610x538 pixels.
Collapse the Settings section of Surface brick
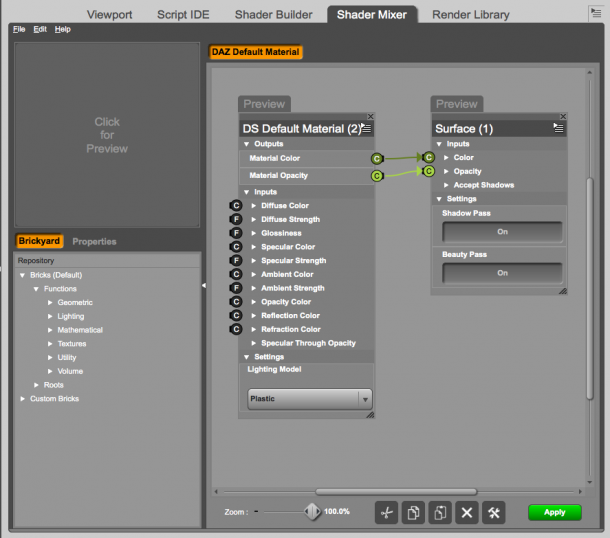(439, 199)
